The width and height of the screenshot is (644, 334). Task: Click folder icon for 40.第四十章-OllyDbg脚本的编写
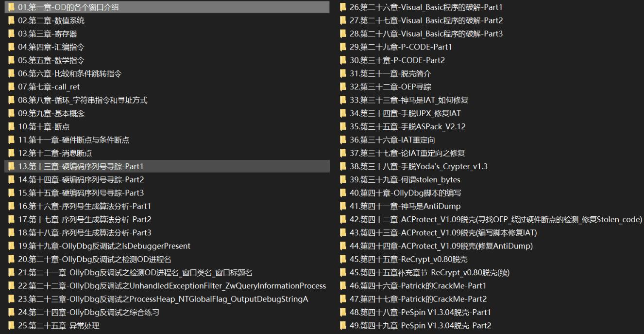coord(343,193)
